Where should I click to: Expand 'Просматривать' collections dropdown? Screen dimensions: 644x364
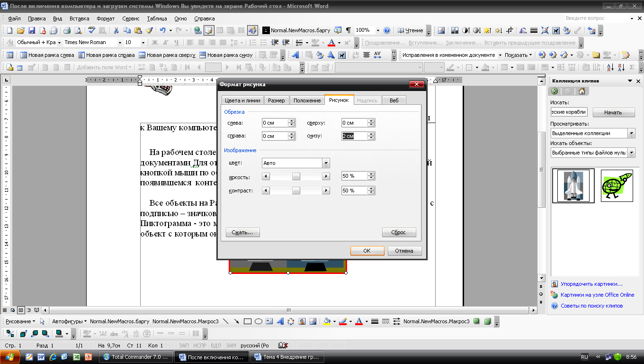pyautogui.click(x=631, y=133)
